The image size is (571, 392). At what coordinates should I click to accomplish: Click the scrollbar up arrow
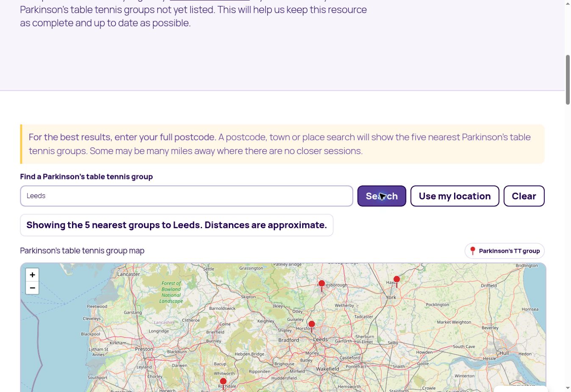[568, 3]
